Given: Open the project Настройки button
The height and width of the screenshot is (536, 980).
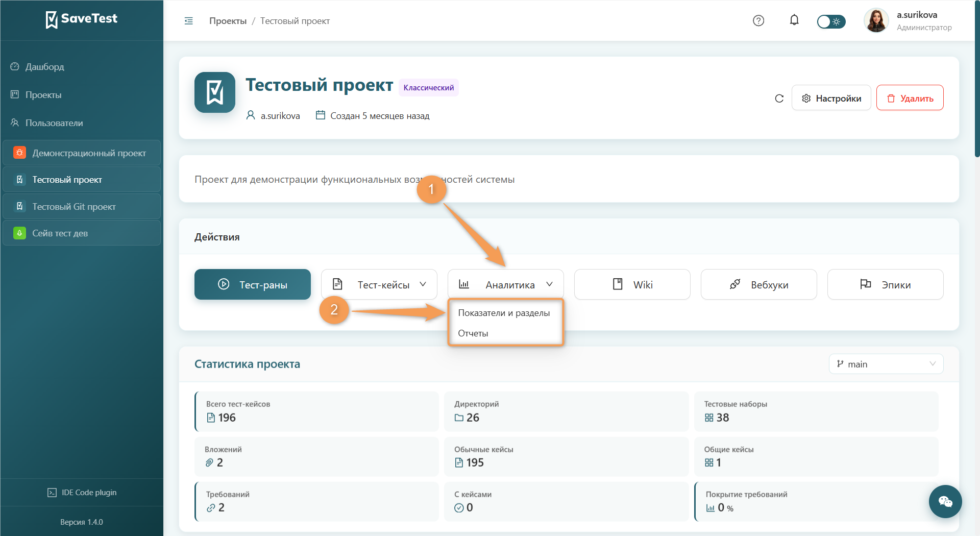Looking at the screenshot, I should [831, 98].
